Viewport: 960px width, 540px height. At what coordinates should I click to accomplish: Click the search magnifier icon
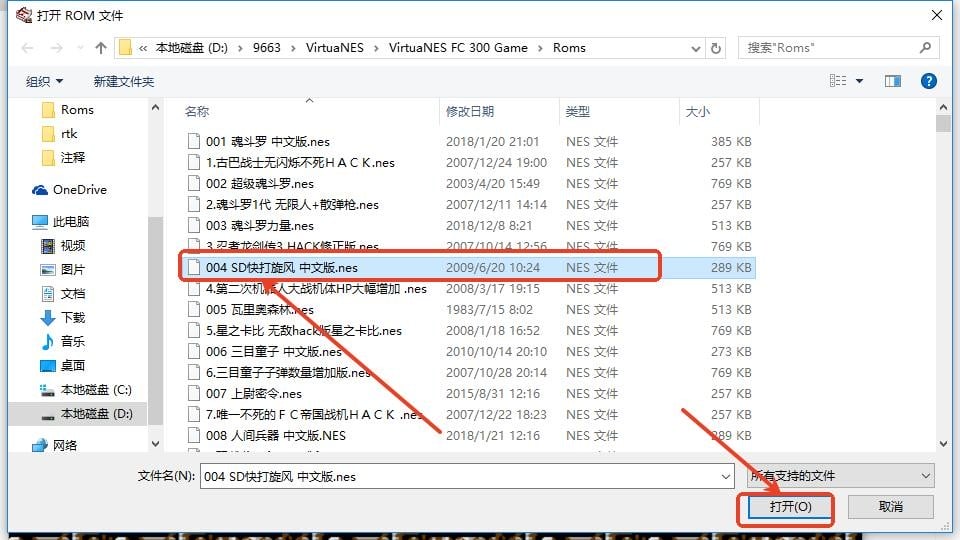925,48
